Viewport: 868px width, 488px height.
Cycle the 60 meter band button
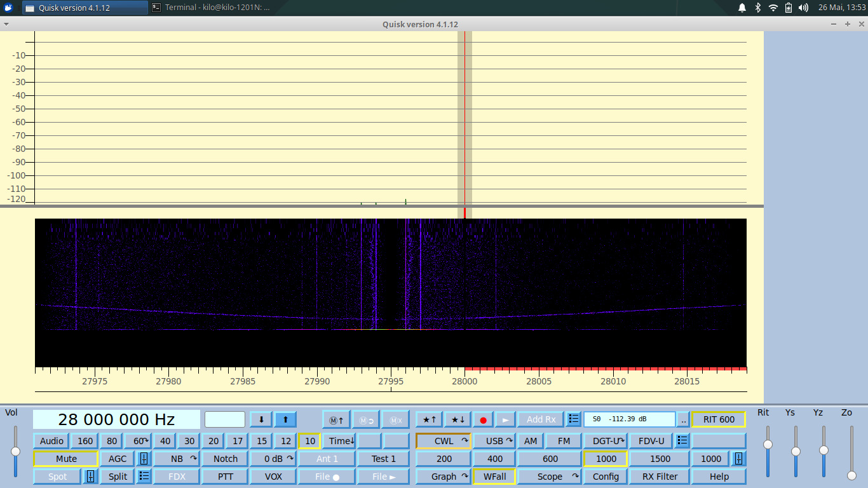(137, 441)
